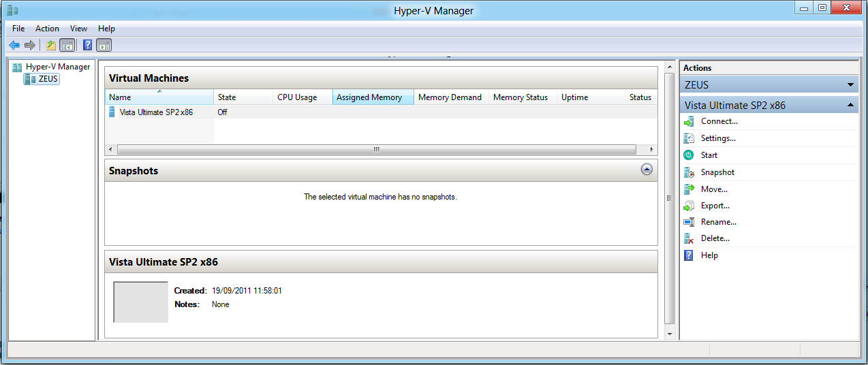Connect to the Vista virtual machine

coord(719,121)
